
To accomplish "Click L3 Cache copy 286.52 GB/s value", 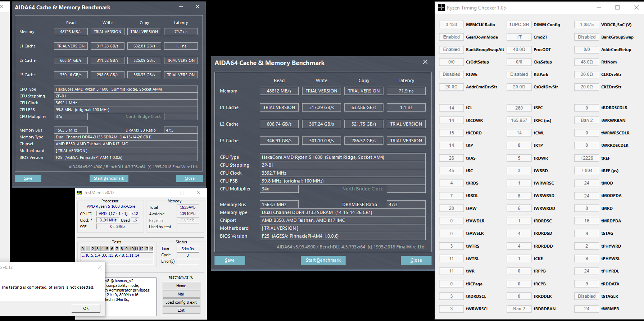I will tap(364, 141).
